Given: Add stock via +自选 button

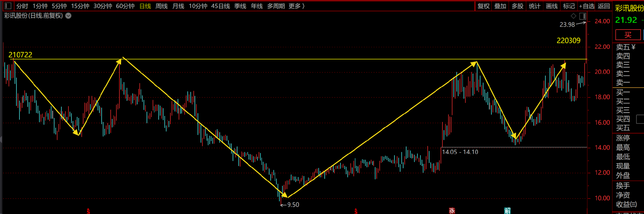Looking at the screenshot, I should tap(587, 6).
